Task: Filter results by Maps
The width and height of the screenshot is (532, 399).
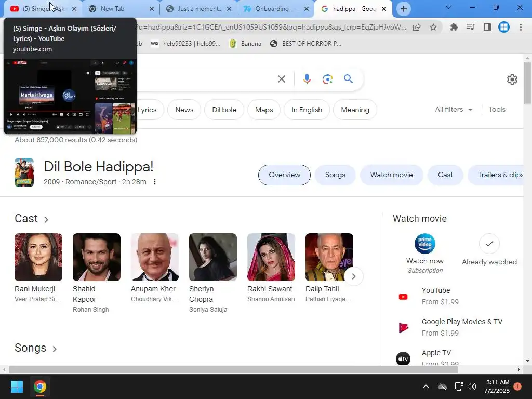Action: click(264, 110)
